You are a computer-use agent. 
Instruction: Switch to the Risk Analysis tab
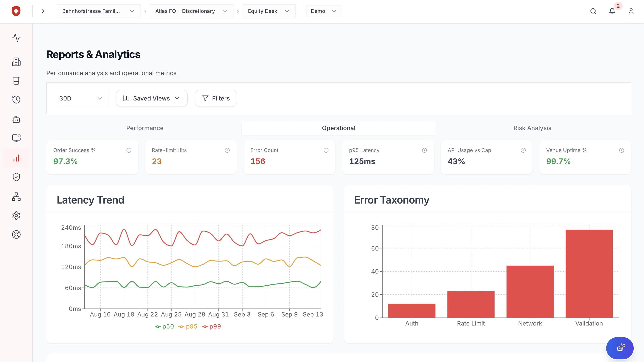[532, 128]
